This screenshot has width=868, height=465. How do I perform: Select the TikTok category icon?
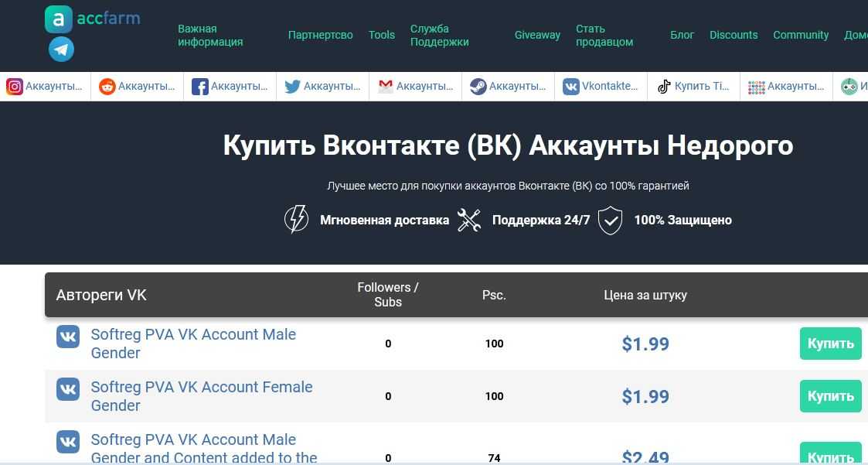(664, 87)
